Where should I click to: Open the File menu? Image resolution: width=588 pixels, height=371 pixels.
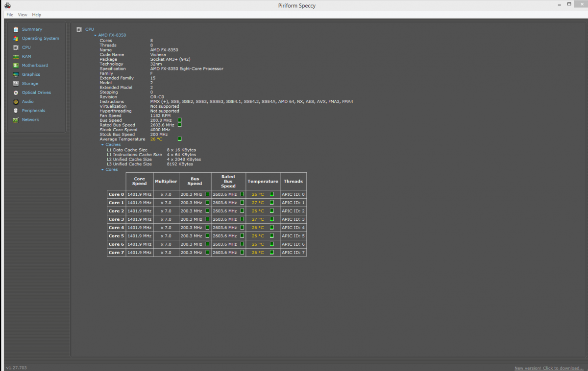tap(10, 15)
